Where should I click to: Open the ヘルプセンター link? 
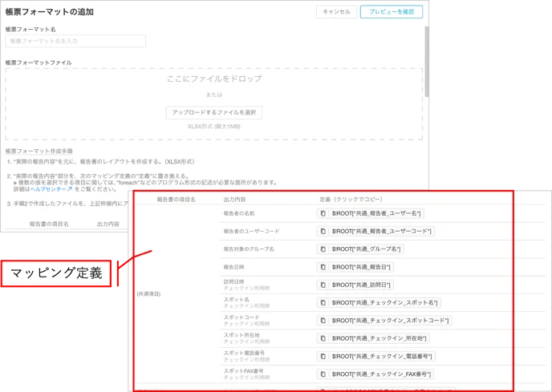(51, 189)
